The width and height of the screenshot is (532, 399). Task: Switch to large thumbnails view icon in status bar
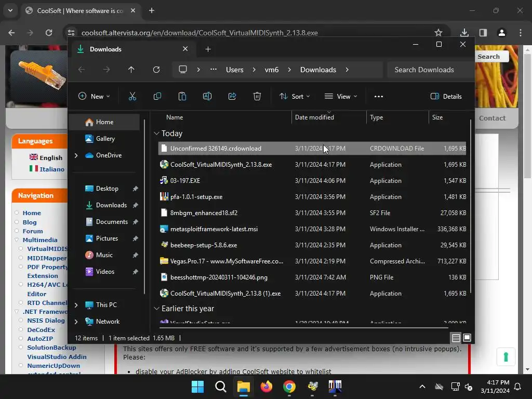(467, 338)
